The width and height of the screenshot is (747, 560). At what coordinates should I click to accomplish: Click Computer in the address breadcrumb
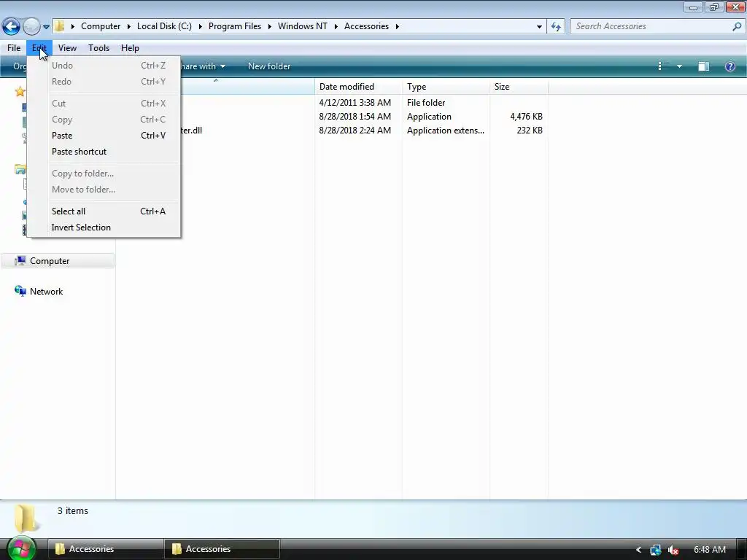(x=101, y=26)
